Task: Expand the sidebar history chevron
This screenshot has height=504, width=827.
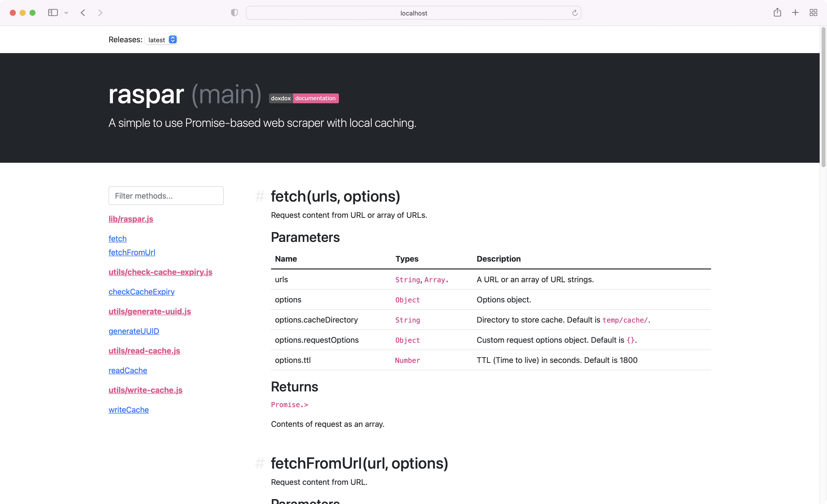Action: click(66, 13)
